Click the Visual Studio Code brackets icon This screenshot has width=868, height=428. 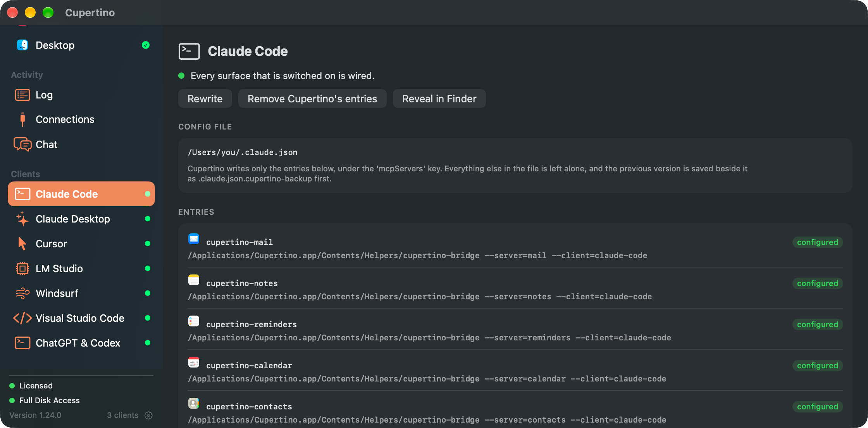click(22, 318)
